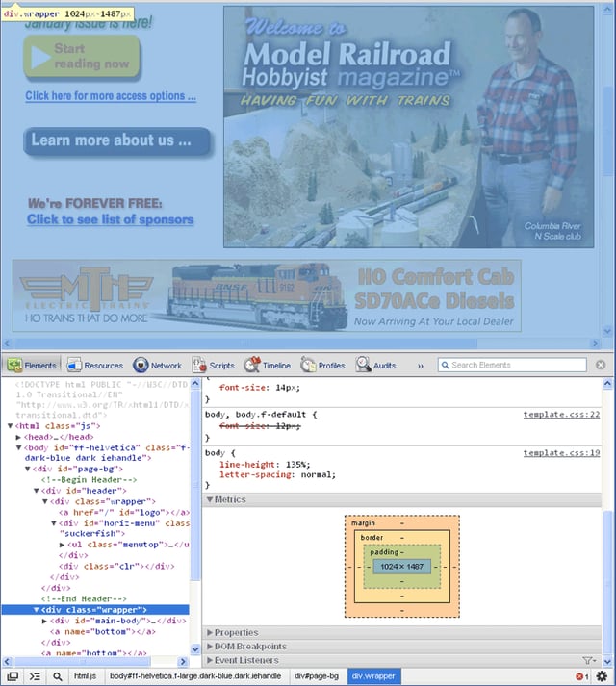Show more panels with the chevron button
The image size is (616, 686).
click(421, 366)
